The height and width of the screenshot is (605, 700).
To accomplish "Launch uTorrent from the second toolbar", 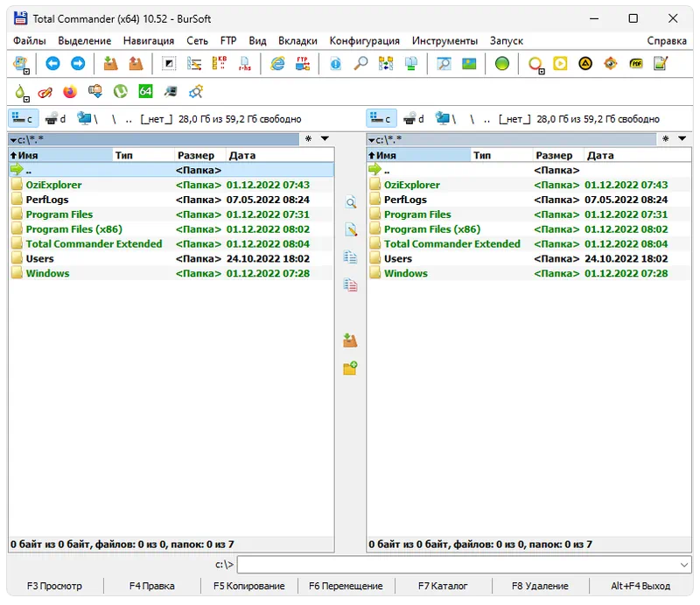I will (120, 92).
